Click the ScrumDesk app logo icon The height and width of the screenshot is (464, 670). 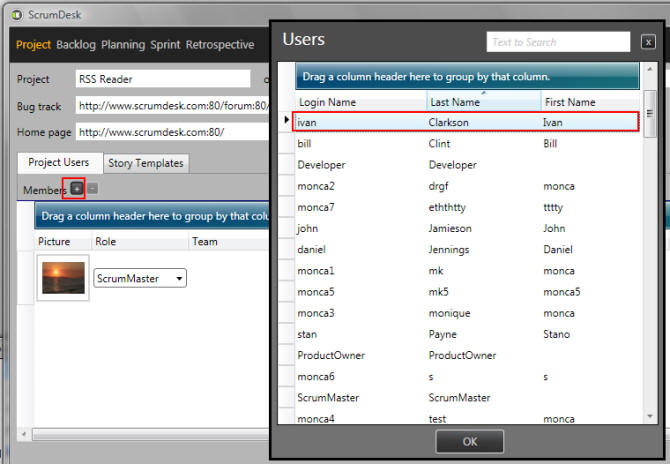(x=17, y=15)
